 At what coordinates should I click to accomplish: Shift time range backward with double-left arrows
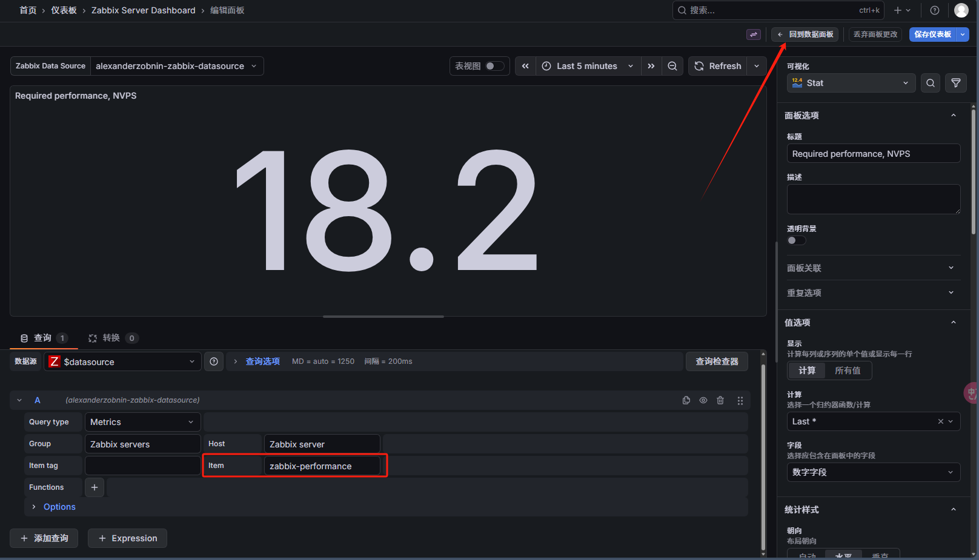525,66
